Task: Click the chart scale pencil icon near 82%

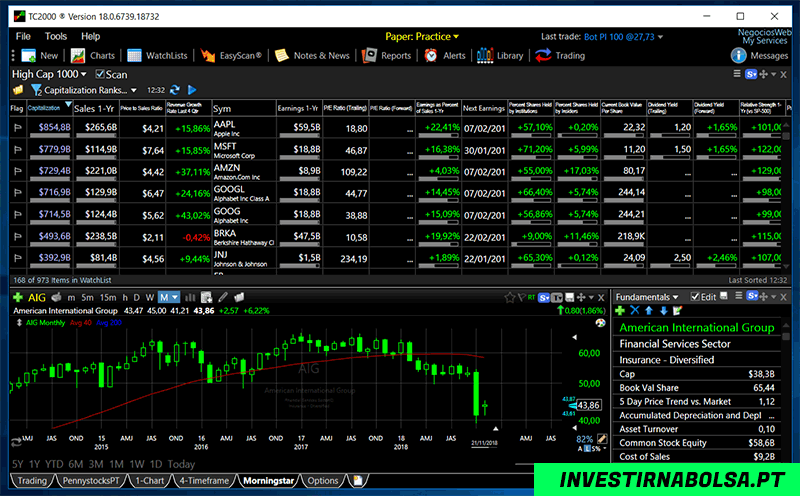Action: coord(602,439)
